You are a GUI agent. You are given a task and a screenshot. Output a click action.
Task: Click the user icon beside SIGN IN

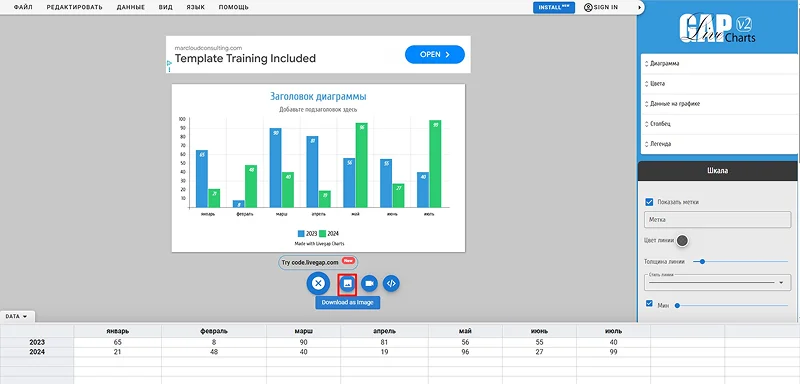588,7
